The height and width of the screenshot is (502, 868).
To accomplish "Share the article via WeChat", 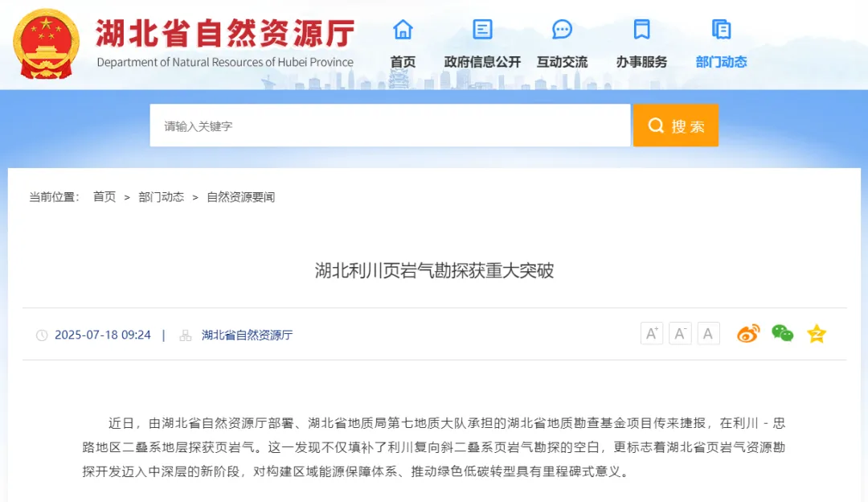I will click(781, 333).
